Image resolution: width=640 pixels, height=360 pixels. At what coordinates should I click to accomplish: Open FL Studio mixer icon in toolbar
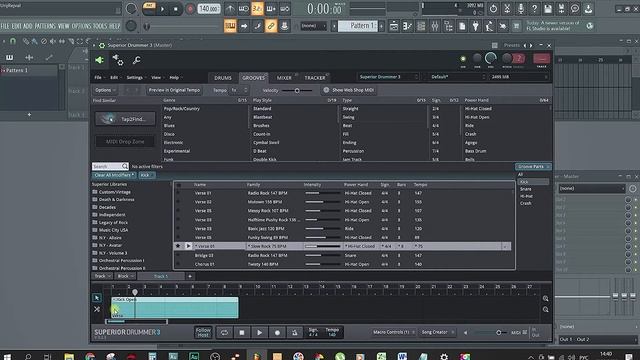(x=435, y=26)
